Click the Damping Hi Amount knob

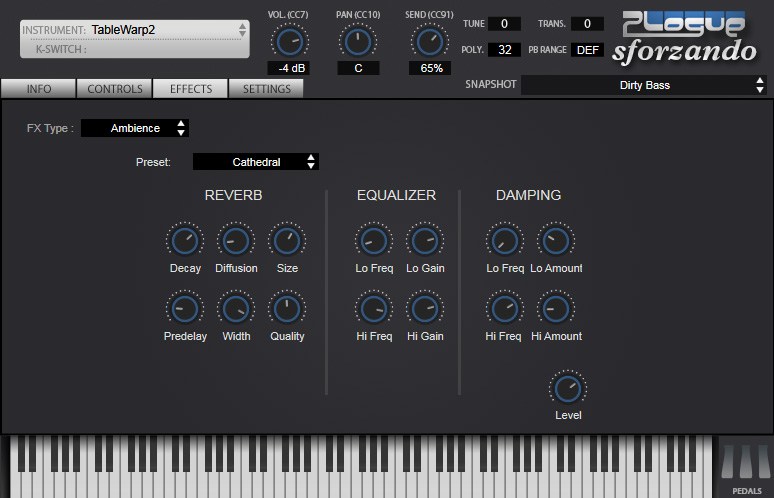pos(556,309)
